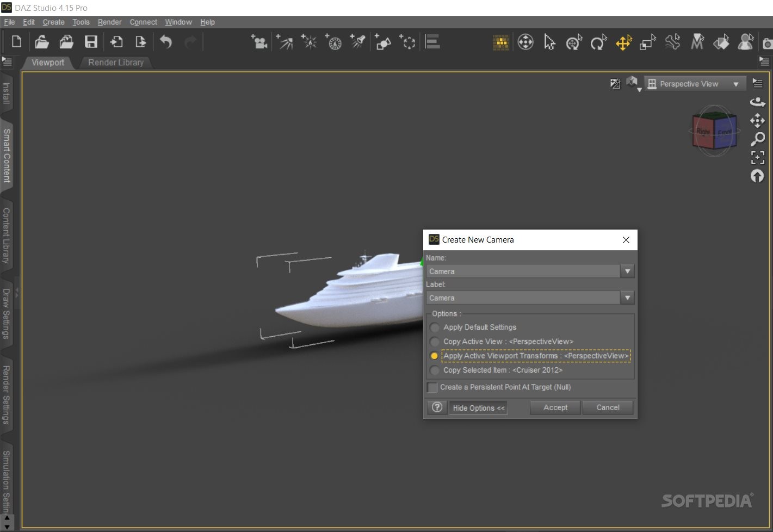Select Apply Active Viewport Transforms option

(x=434, y=356)
